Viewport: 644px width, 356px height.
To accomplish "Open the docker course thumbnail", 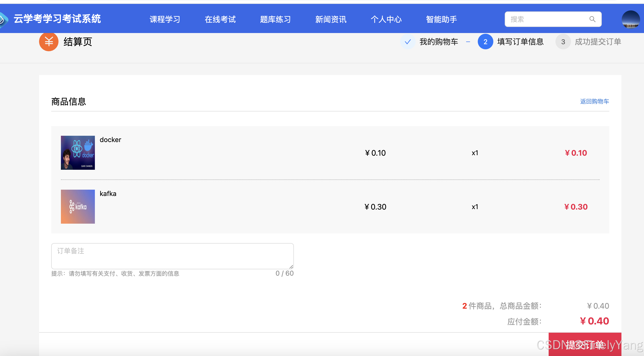I will [78, 153].
